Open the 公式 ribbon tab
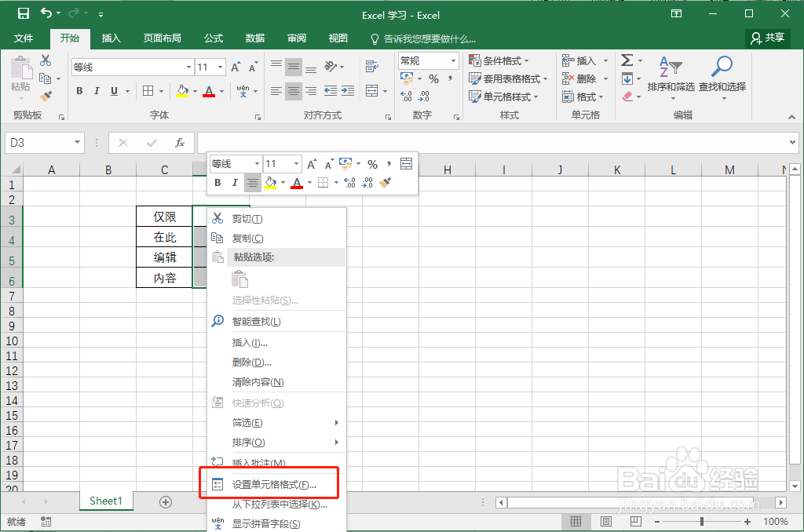Screen dimensions: 804x532 pos(214,38)
